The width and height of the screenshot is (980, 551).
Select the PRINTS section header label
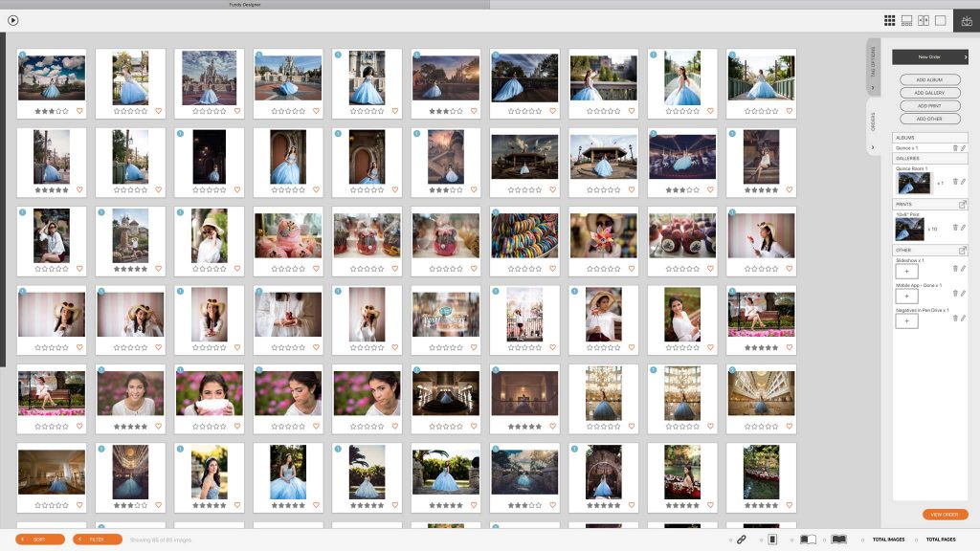903,205
